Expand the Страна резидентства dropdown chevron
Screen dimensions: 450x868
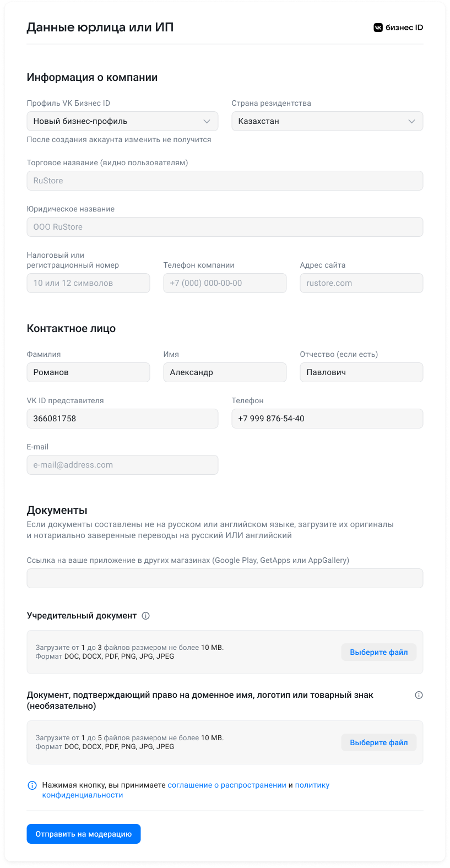pos(411,121)
